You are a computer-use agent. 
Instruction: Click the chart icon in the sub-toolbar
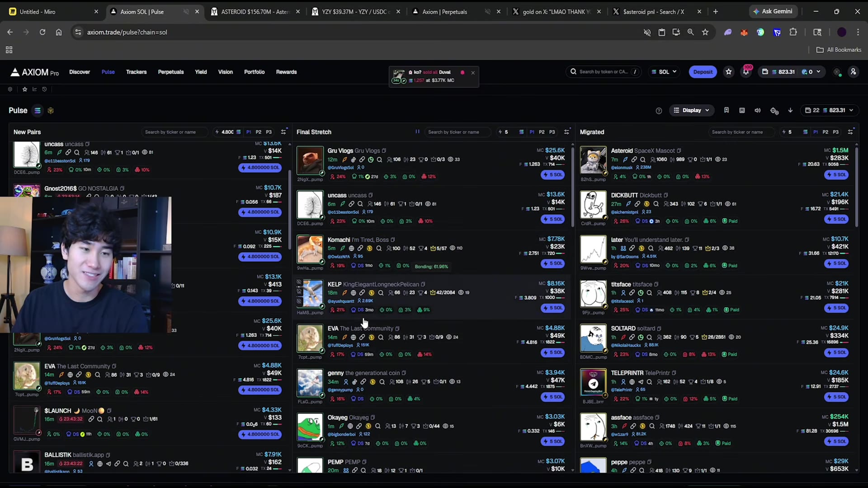34,89
